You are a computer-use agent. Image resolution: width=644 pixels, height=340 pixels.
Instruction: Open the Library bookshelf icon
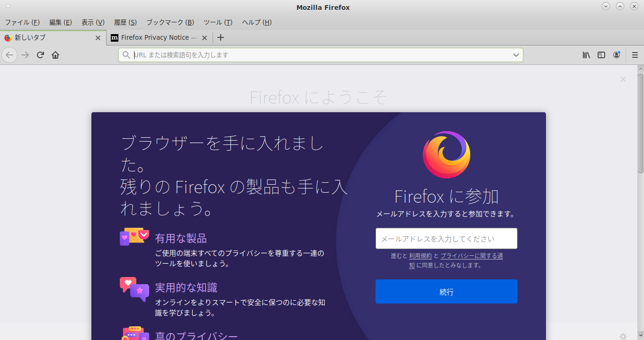tap(586, 55)
